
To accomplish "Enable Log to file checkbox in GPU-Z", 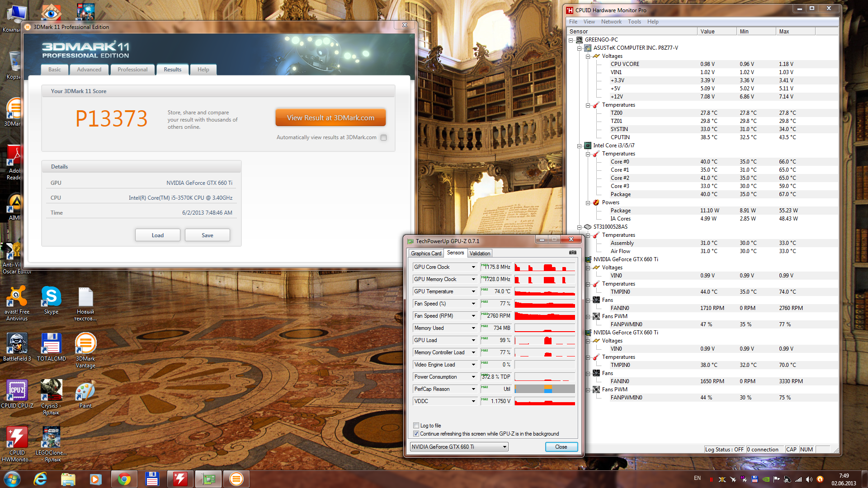I will tap(416, 426).
